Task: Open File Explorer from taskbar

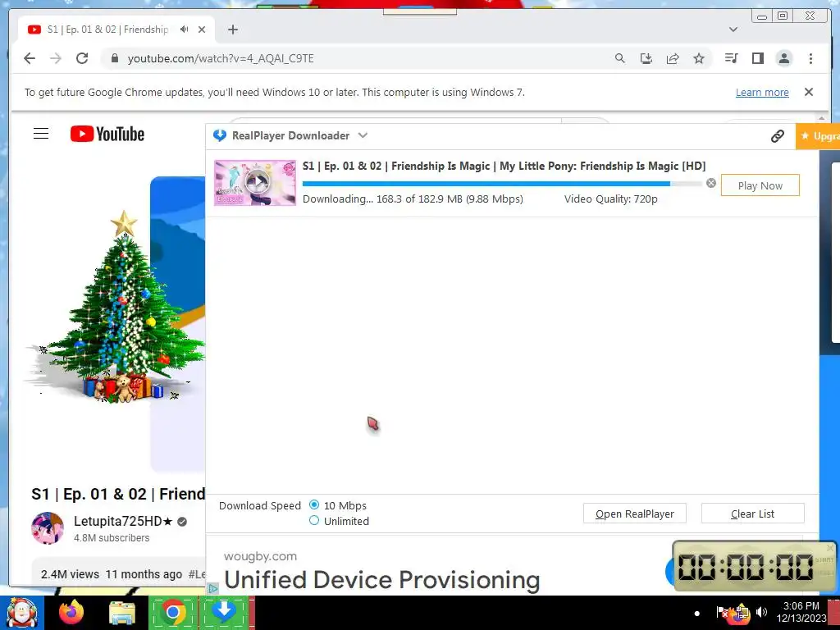Action: [122, 614]
